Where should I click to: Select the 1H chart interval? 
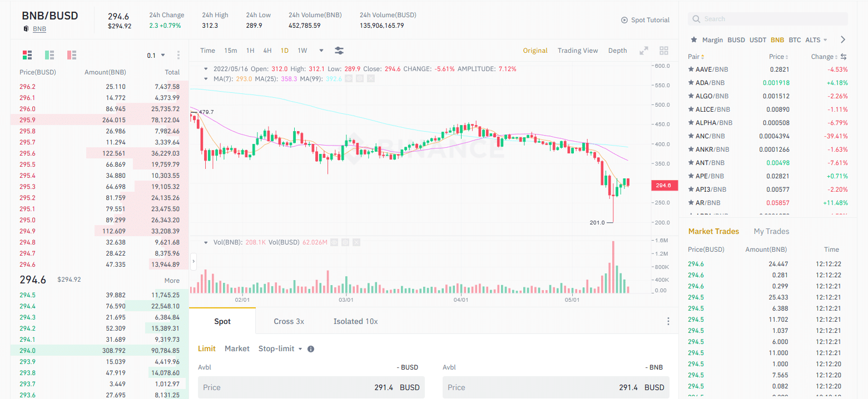coord(250,51)
